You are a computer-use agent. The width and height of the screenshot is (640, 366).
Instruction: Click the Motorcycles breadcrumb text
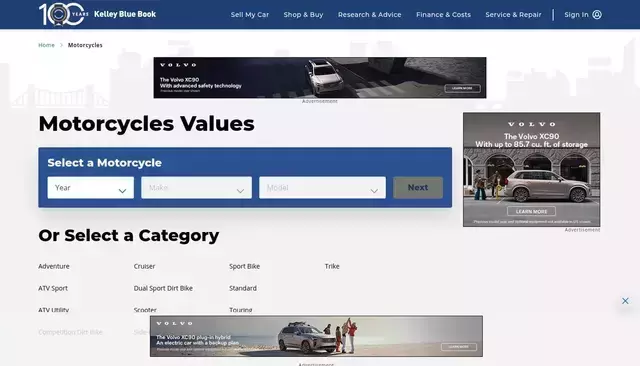(85, 45)
